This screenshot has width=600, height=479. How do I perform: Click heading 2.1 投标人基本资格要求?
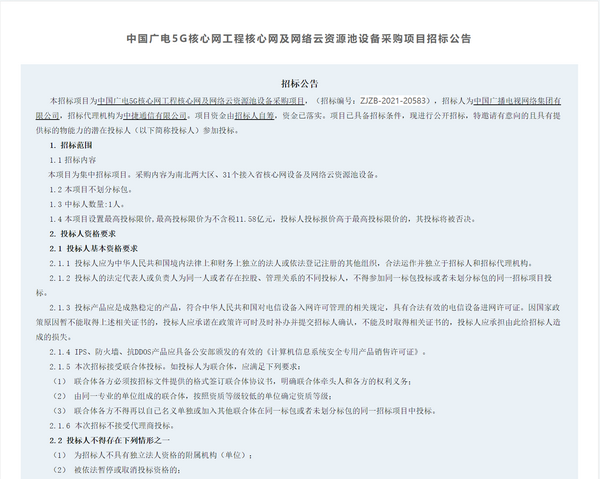pyautogui.click(x=93, y=249)
